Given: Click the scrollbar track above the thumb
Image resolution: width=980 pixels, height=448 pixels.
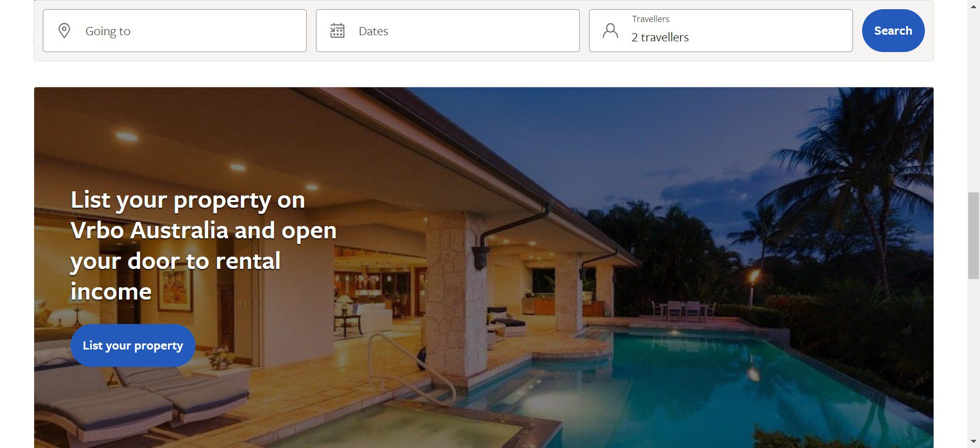Looking at the screenshot, I should point(973,102).
